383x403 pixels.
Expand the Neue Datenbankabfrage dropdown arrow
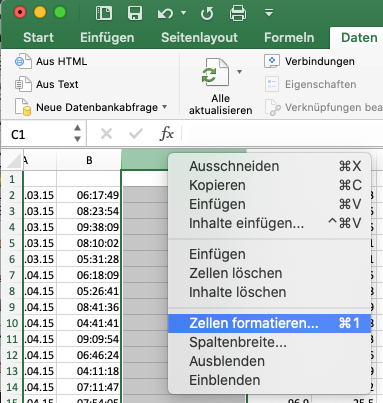pyautogui.click(x=164, y=107)
